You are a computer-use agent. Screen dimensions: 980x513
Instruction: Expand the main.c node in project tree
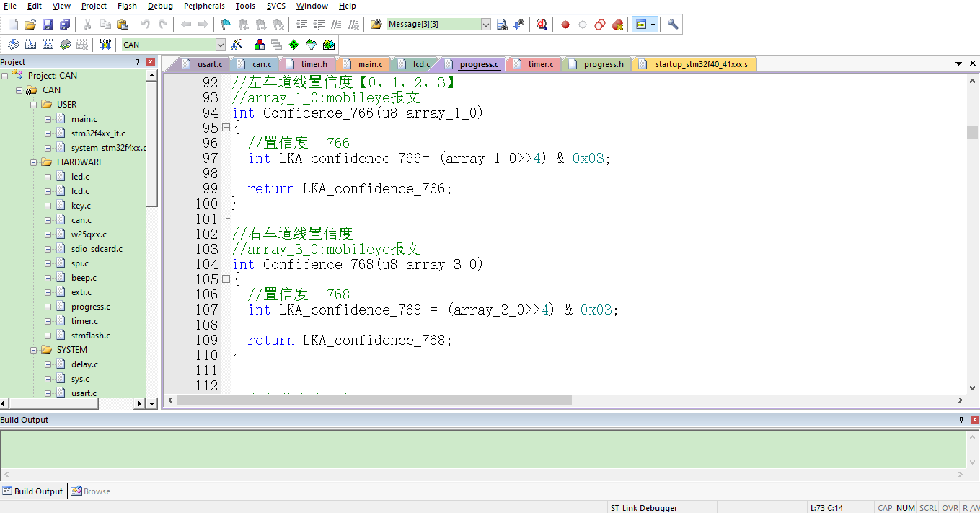click(47, 118)
